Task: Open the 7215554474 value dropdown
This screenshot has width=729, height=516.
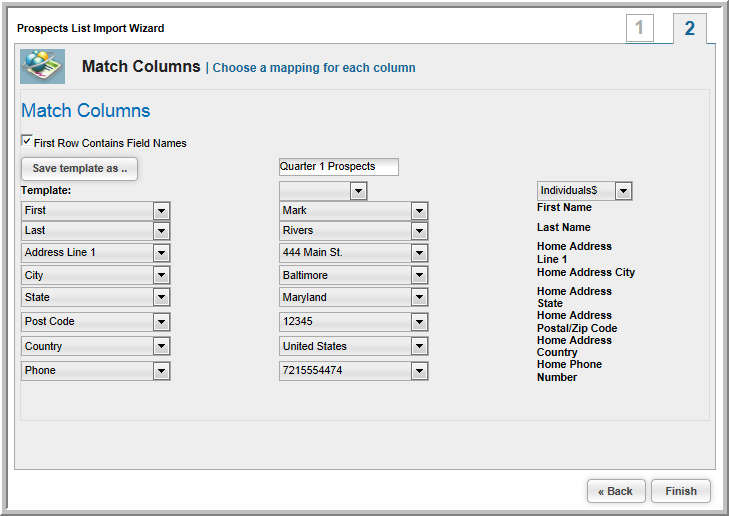Action: [x=353, y=371]
